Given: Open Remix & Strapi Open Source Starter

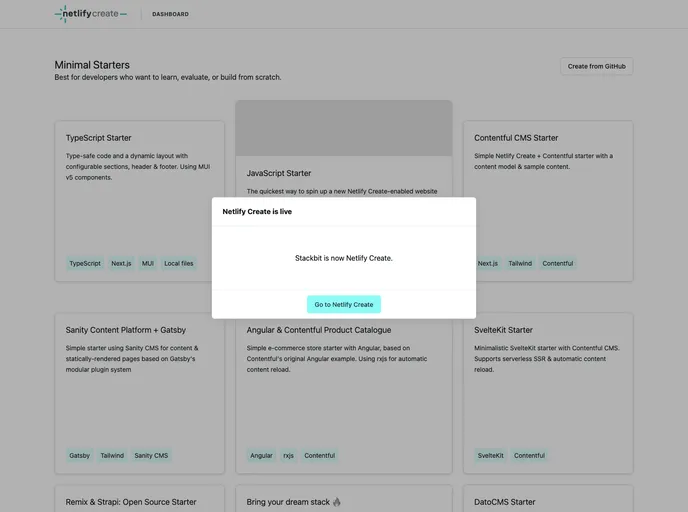Looking at the screenshot, I should 131,502.
